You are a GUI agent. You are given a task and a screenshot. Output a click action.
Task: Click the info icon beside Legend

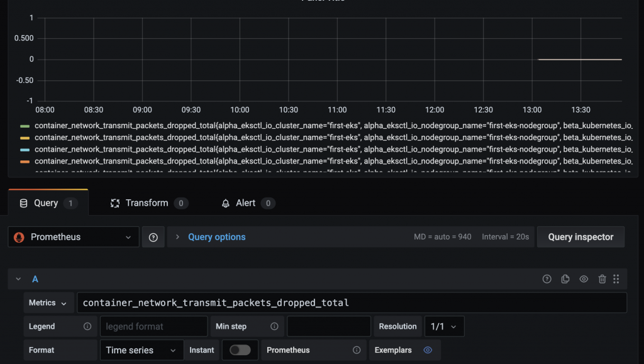(87, 326)
